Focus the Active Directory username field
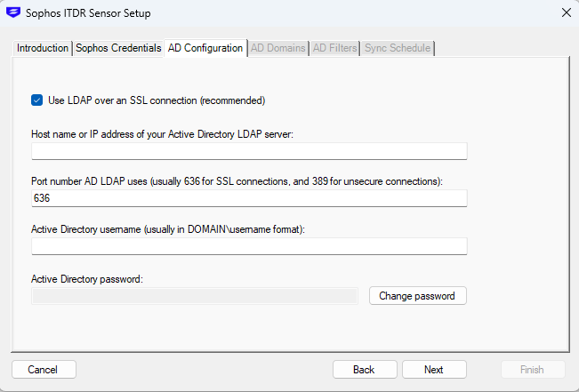Image resolution: width=579 pixels, height=392 pixels. 249,246
